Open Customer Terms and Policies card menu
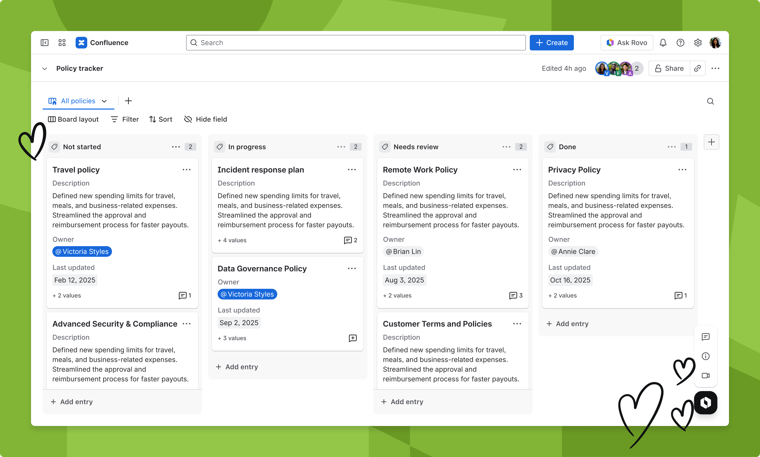 click(x=517, y=324)
